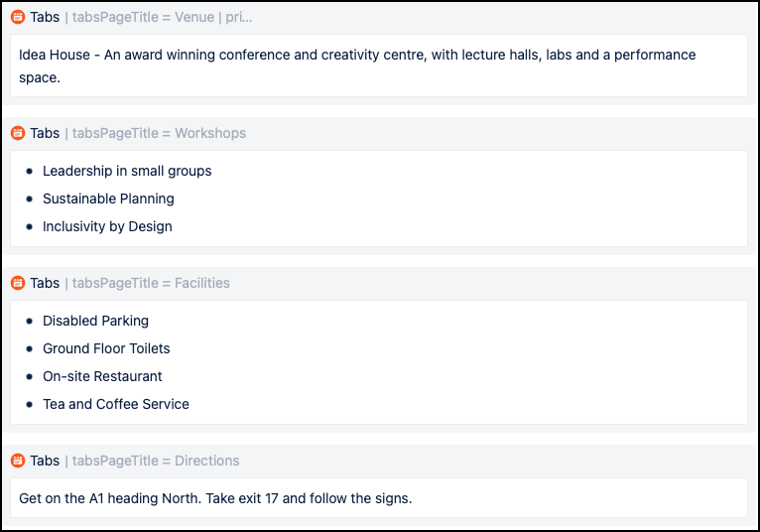Click the A1 directions text body
This screenshot has width=760, height=532.
click(215, 498)
